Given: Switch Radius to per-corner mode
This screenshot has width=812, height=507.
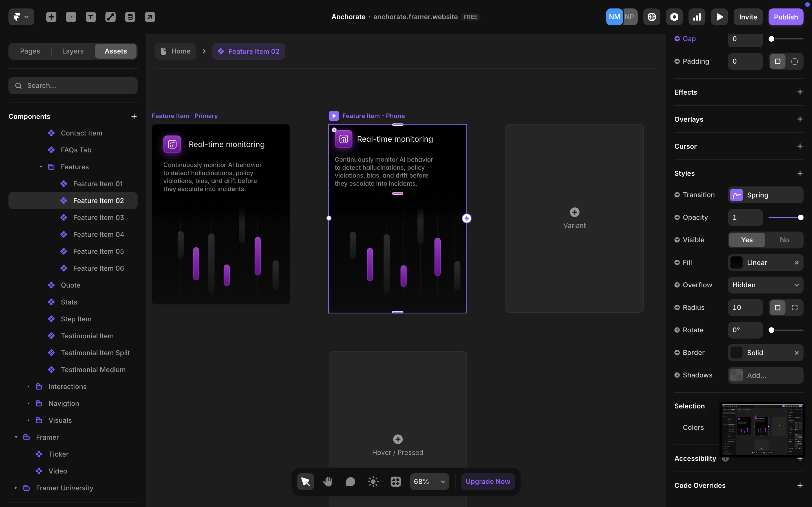Looking at the screenshot, I should [795, 308].
